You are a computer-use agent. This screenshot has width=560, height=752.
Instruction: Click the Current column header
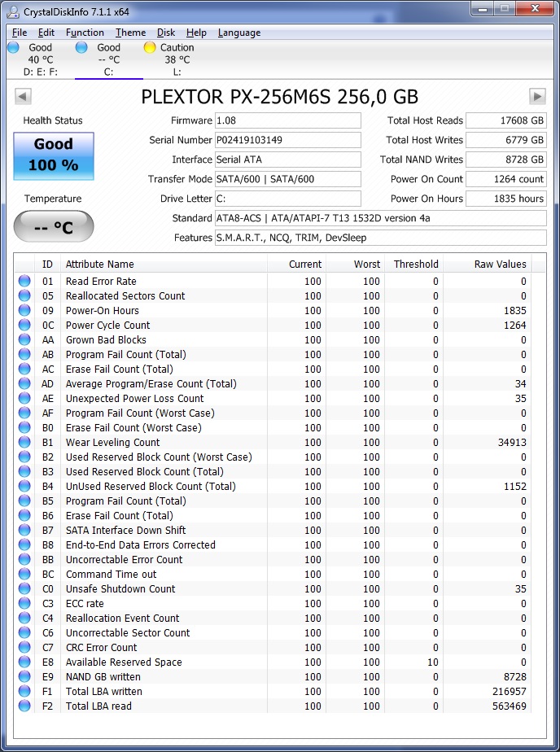pos(297,264)
